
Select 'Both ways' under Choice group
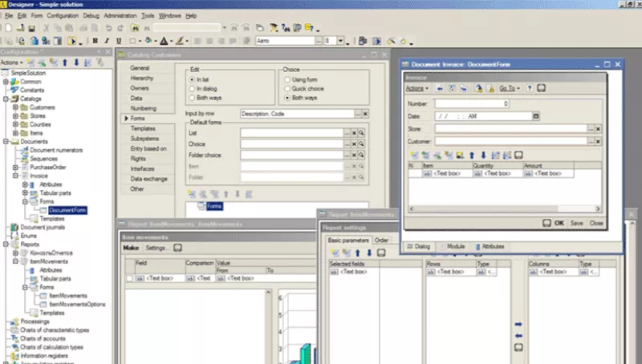point(287,98)
